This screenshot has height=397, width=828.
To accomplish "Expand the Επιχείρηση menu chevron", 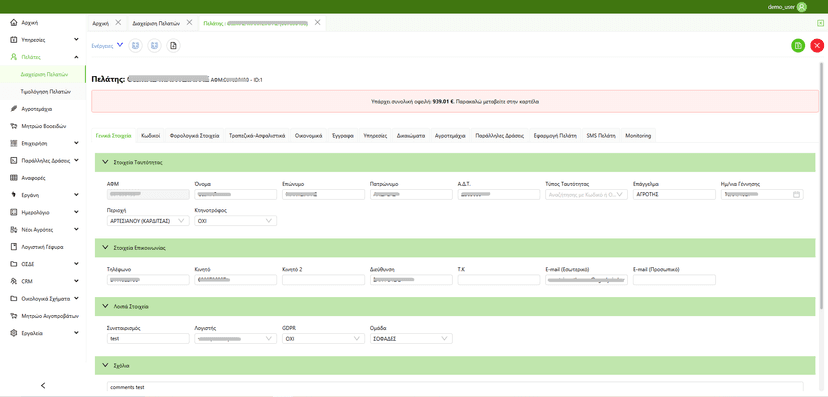I will [76, 143].
